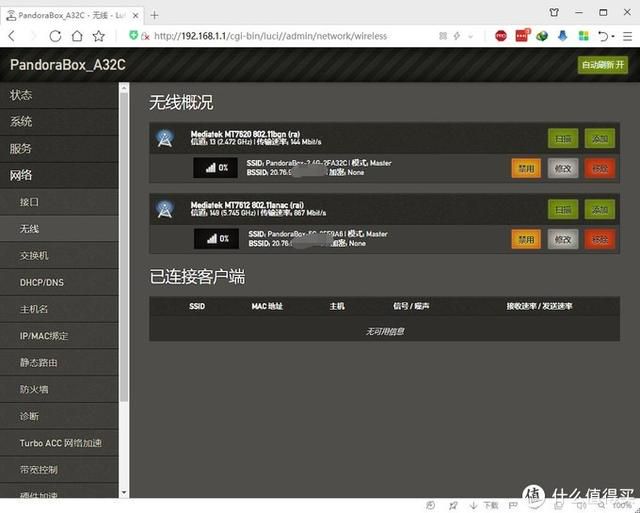Click the pin icon in bottom status bar
The width and height of the screenshot is (640, 513).
coord(453,505)
